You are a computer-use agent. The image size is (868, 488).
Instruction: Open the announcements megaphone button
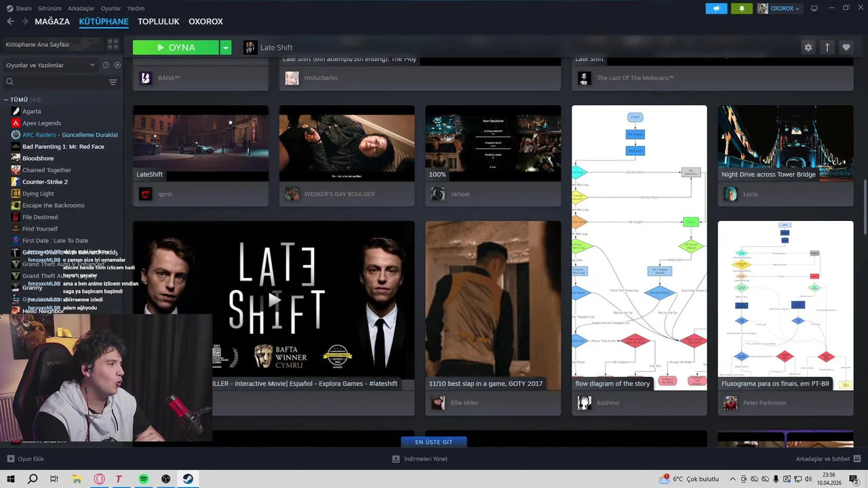(716, 8)
